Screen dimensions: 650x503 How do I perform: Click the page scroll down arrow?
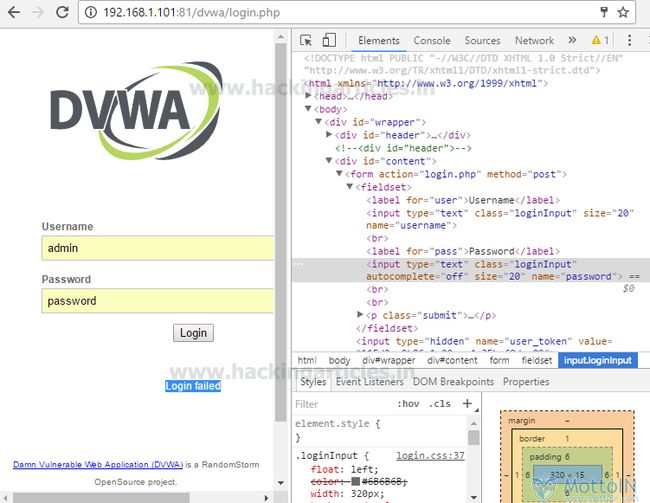(x=281, y=483)
